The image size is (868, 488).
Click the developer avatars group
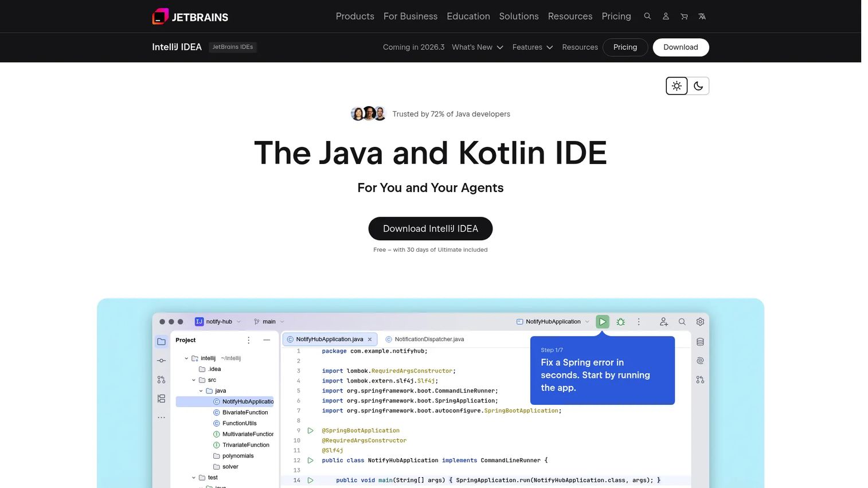(x=369, y=114)
